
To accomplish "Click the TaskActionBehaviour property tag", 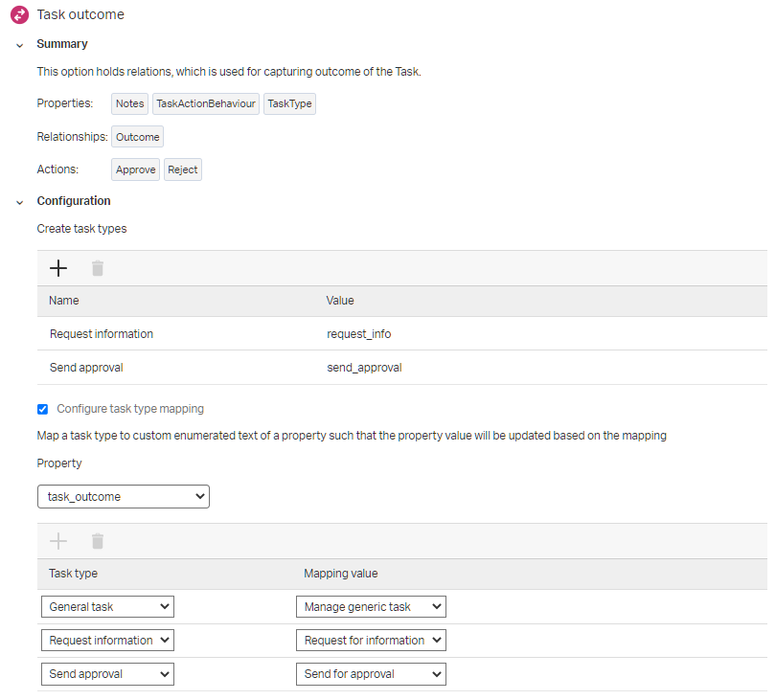I will pyautogui.click(x=206, y=103).
